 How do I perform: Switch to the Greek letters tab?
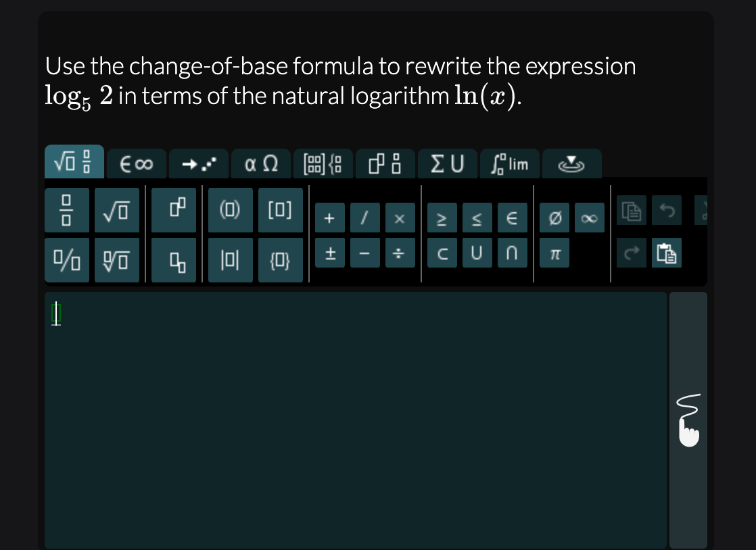click(x=261, y=163)
